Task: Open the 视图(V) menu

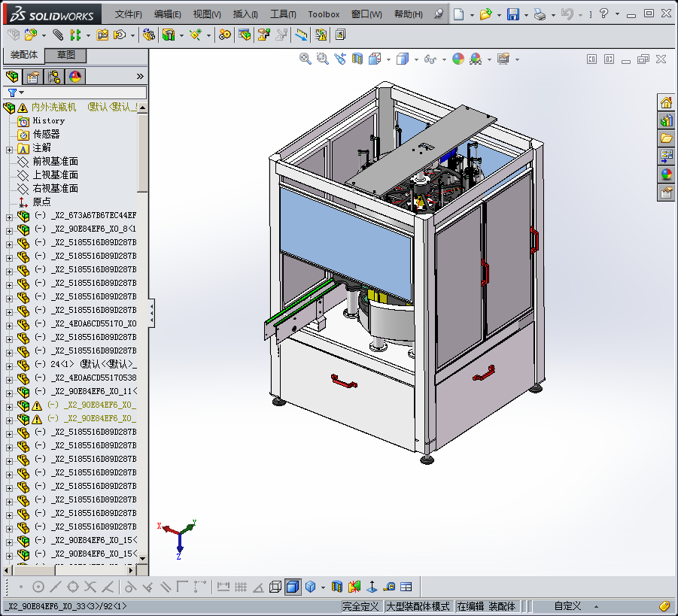Action: 207,14
